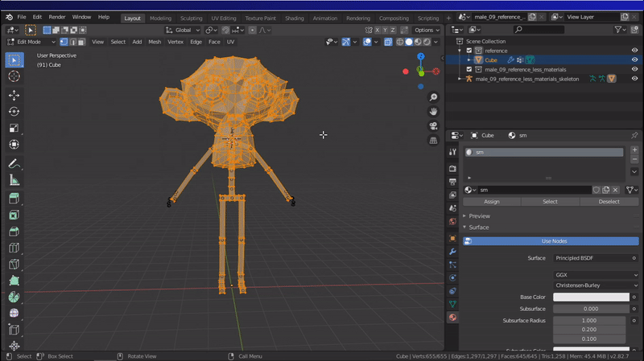The height and width of the screenshot is (361, 644).
Task: Open the Mesh menu in viewport header
Action: [x=155, y=42]
